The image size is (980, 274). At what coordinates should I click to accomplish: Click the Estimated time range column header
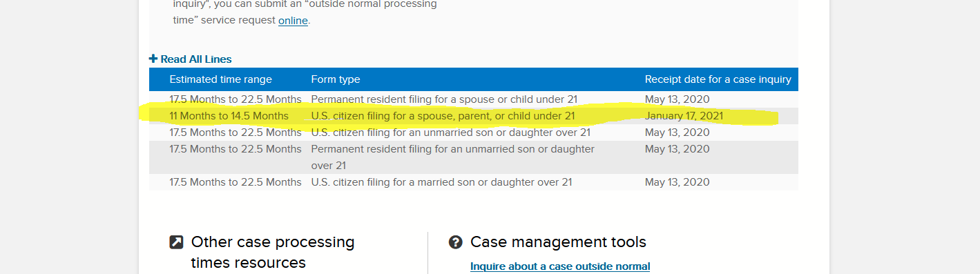(x=221, y=79)
